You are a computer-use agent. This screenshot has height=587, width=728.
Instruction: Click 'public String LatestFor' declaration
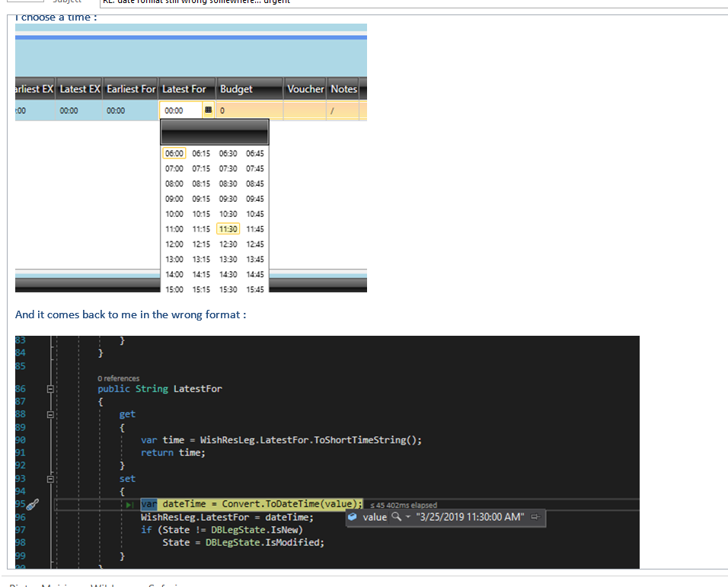pyautogui.click(x=160, y=389)
